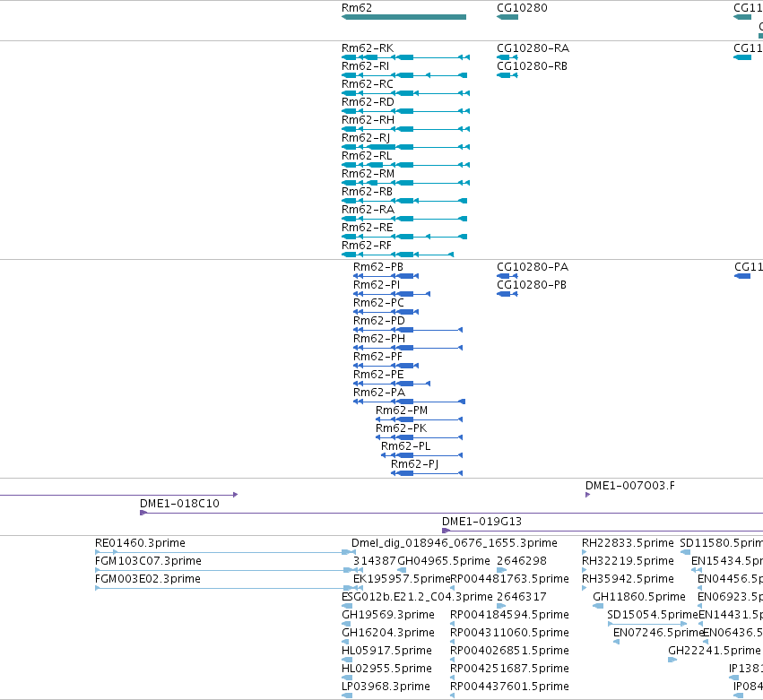Select feature 2646298
The width and height of the screenshot is (763, 700).
pyautogui.click(x=502, y=570)
